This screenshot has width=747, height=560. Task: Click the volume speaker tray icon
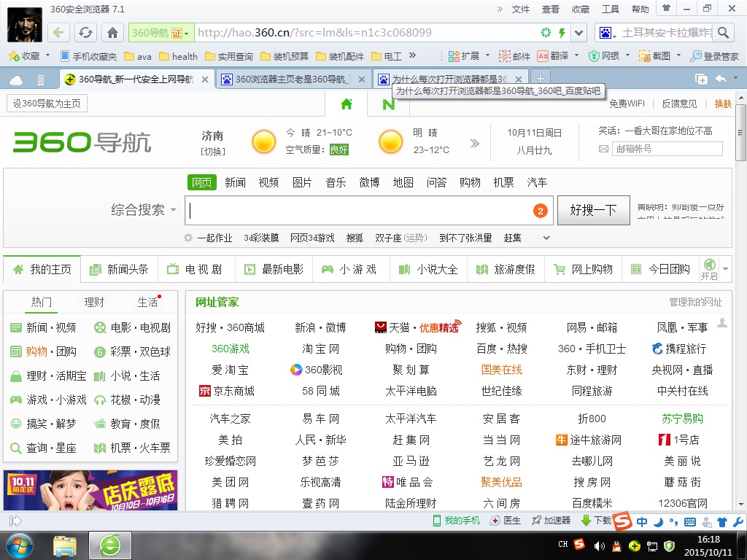[599, 545]
